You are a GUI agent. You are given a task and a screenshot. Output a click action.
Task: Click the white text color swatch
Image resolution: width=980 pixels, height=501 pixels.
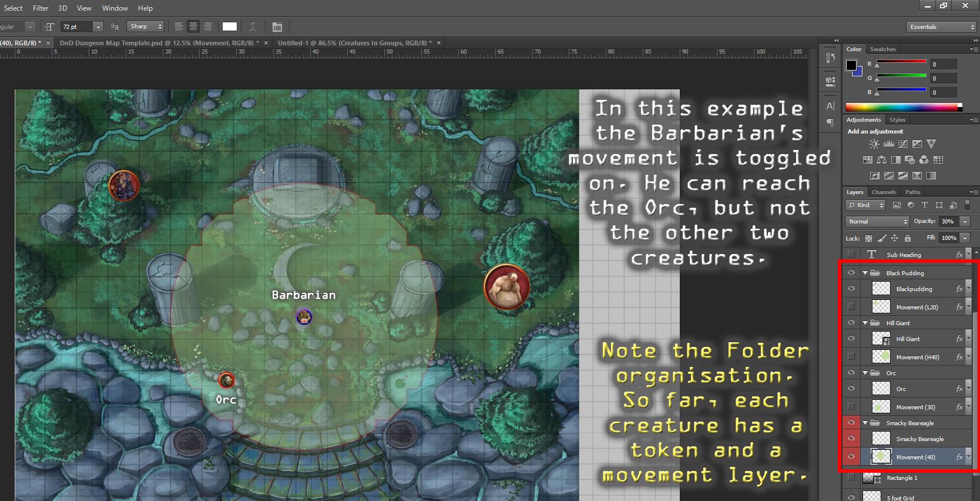(230, 26)
